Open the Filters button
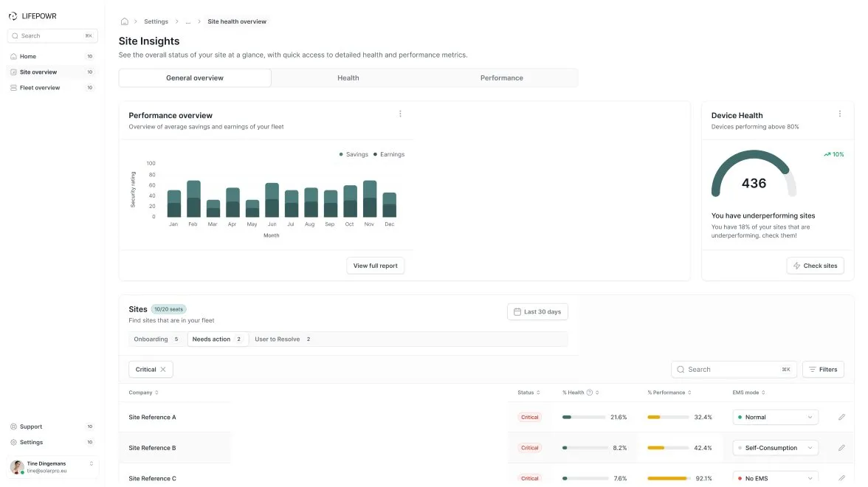The image size is (868, 487). pos(823,370)
